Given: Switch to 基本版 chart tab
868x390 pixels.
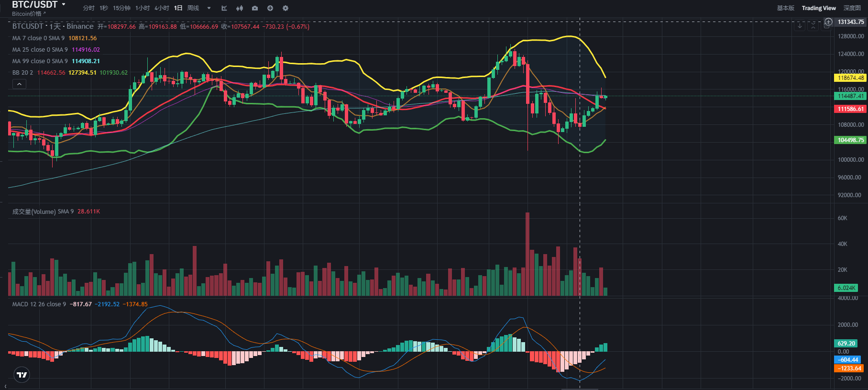Looking at the screenshot, I should (785, 8).
